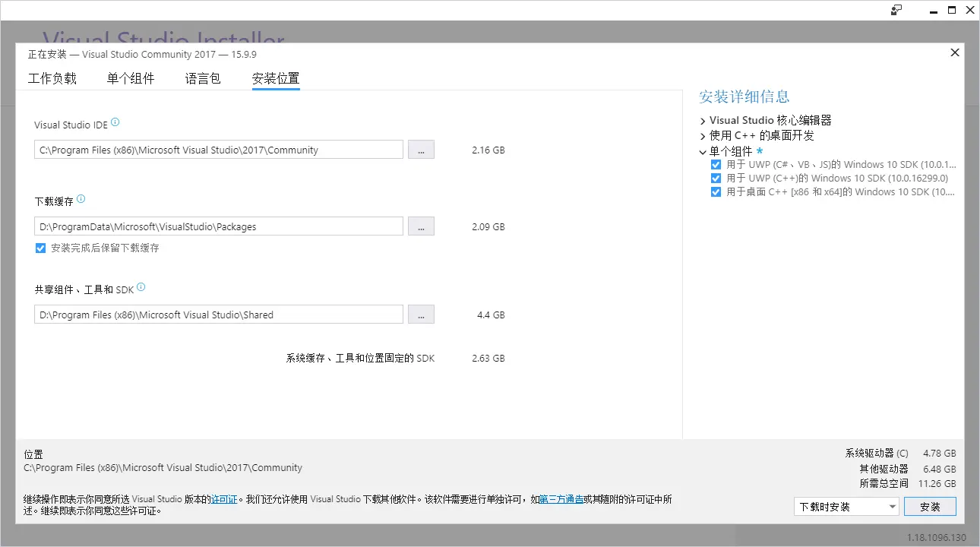Click the feedback icon in title bar

click(x=896, y=10)
